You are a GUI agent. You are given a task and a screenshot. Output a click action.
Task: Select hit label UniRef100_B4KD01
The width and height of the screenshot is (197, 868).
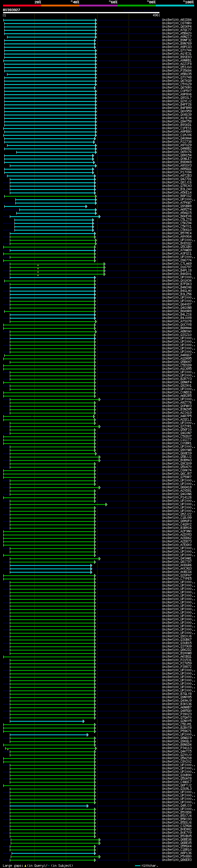click(177, 274)
